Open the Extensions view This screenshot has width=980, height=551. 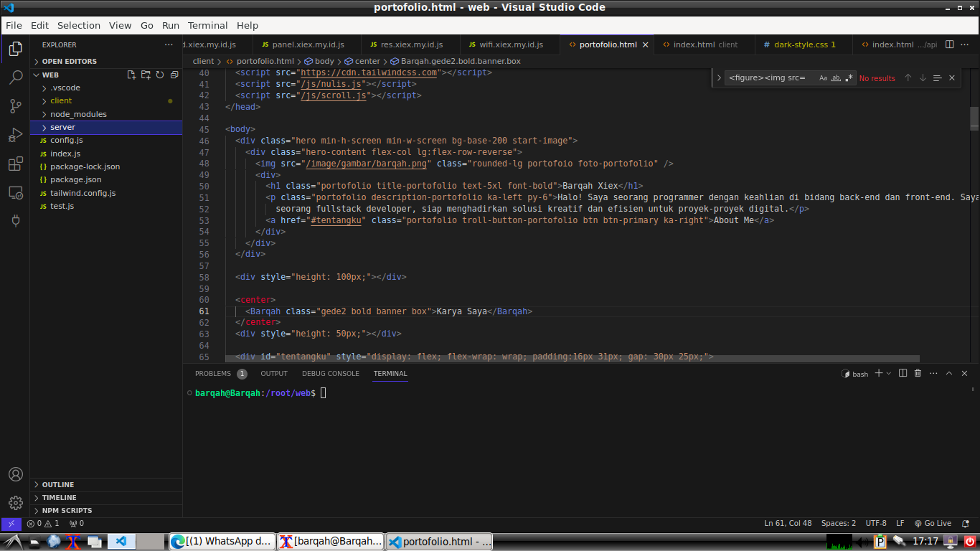[x=16, y=163]
